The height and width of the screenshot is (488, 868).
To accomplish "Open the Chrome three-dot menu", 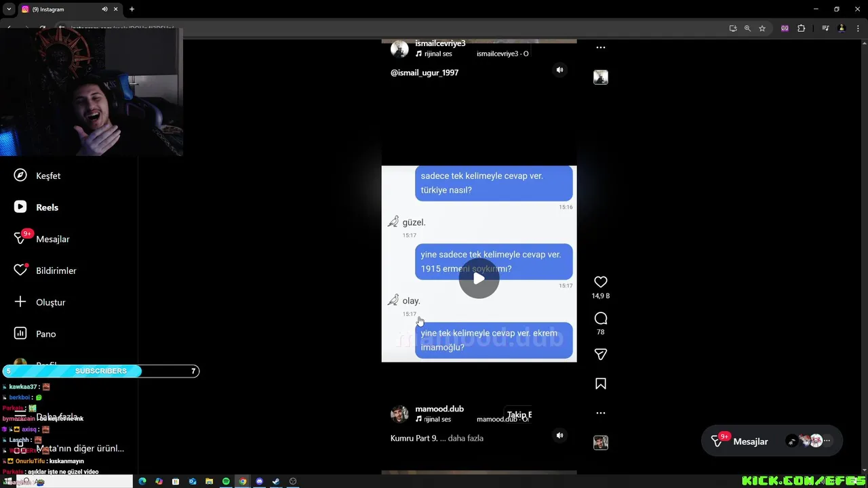I will pyautogui.click(x=856, y=28).
